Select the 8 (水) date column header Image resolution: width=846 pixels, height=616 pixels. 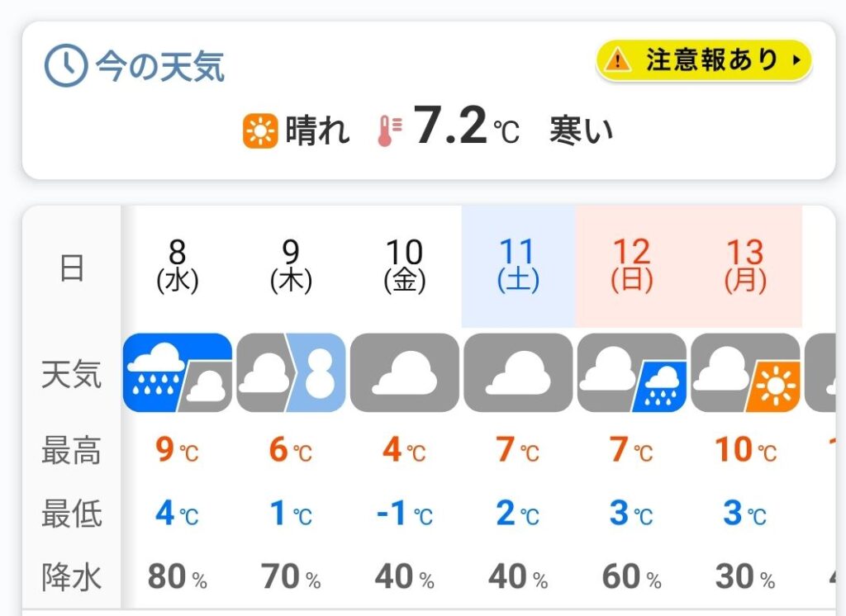click(177, 266)
